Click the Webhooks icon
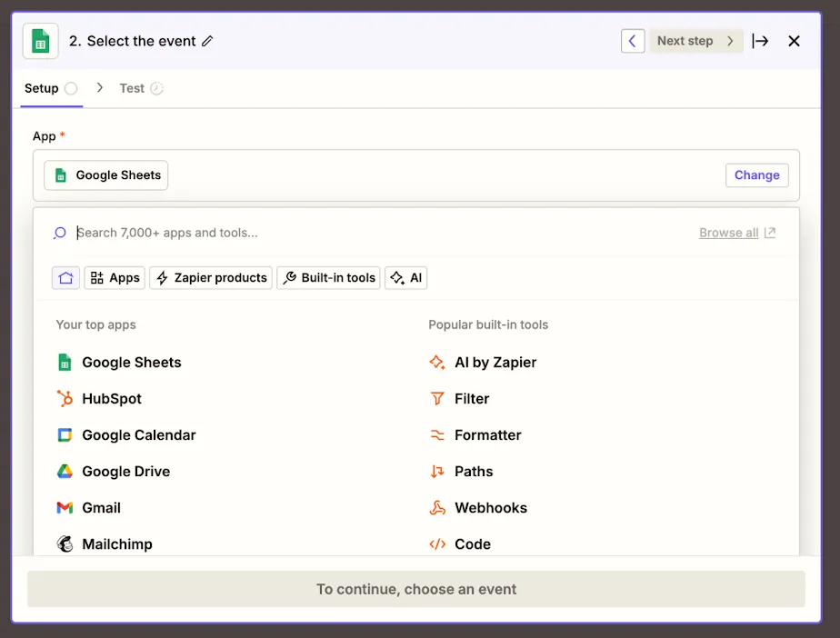 tap(437, 508)
